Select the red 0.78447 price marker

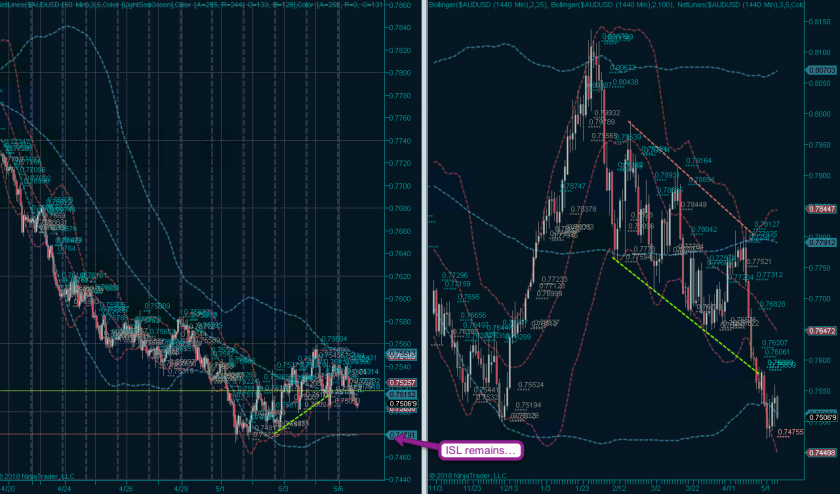(821, 209)
